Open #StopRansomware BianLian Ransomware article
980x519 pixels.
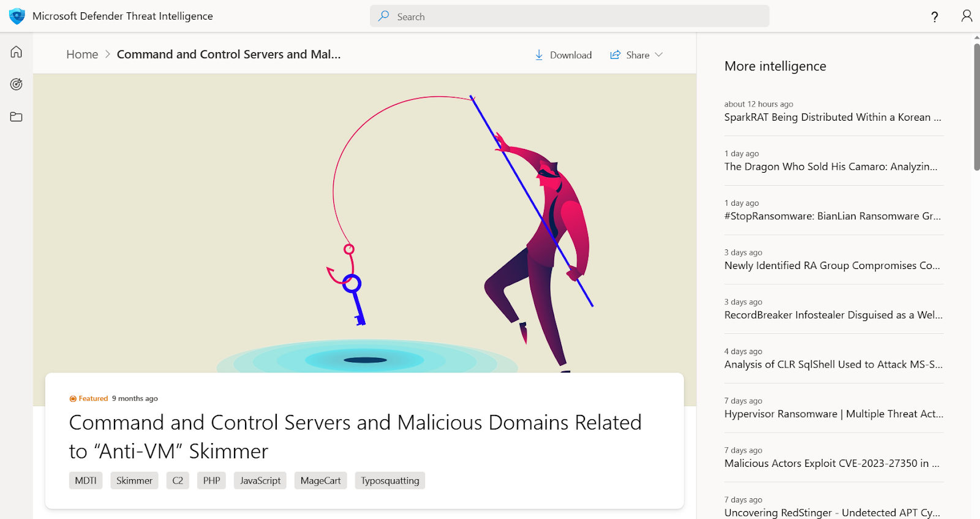pyautogui.click(x=832, y=216)
